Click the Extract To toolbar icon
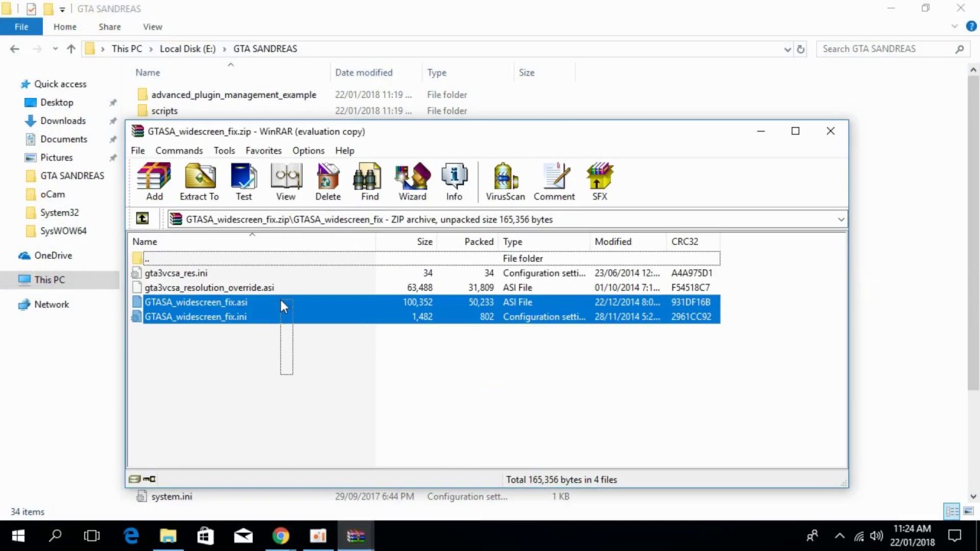This screenshot has height=551, width=980. 199,182
